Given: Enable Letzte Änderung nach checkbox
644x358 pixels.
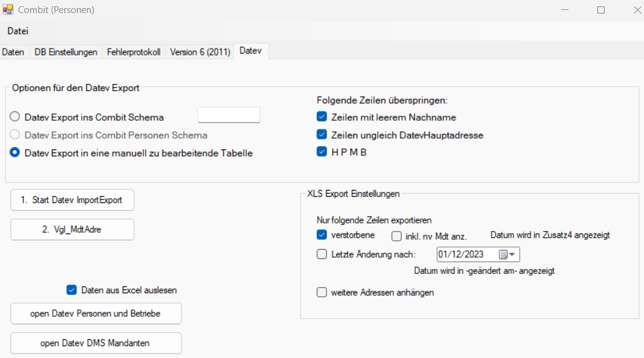Looking at the screenshot, I should tap(322, 254).
